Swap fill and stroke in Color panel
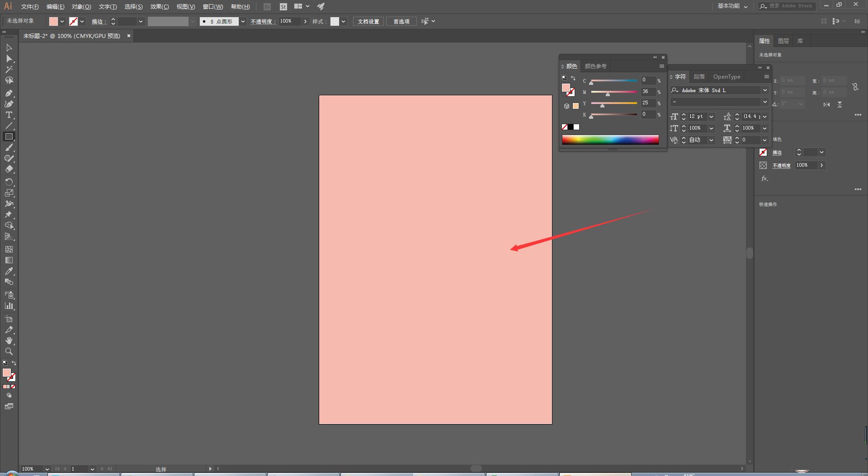This screenshot has width=868, height=476. point(573,78)
